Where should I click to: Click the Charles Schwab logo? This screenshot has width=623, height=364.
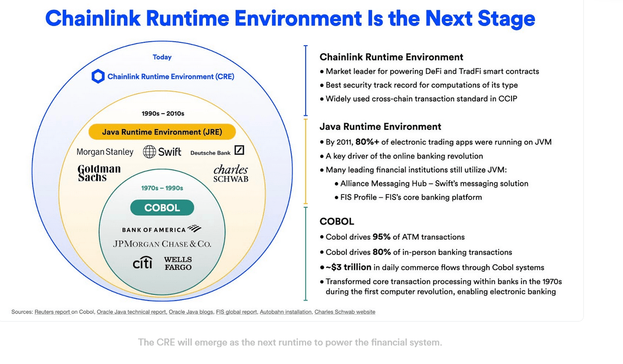click(x=231, y=173)
